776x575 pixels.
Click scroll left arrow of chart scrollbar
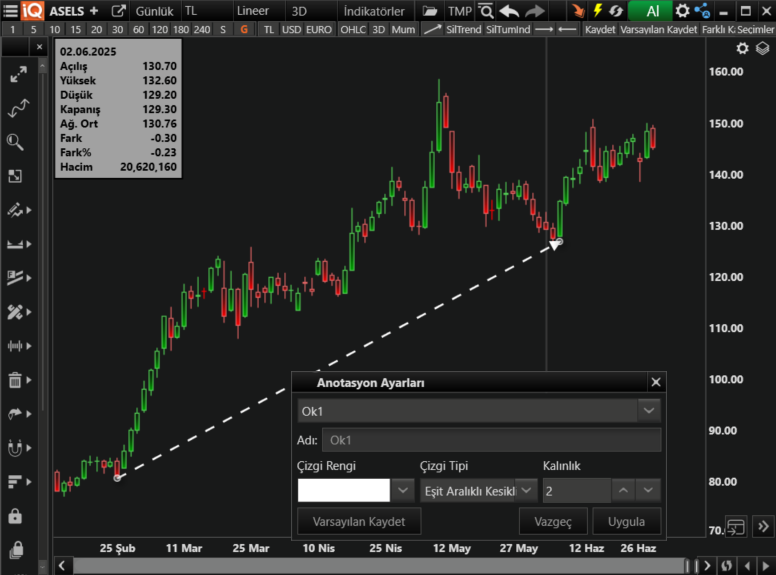pos(62,566)
